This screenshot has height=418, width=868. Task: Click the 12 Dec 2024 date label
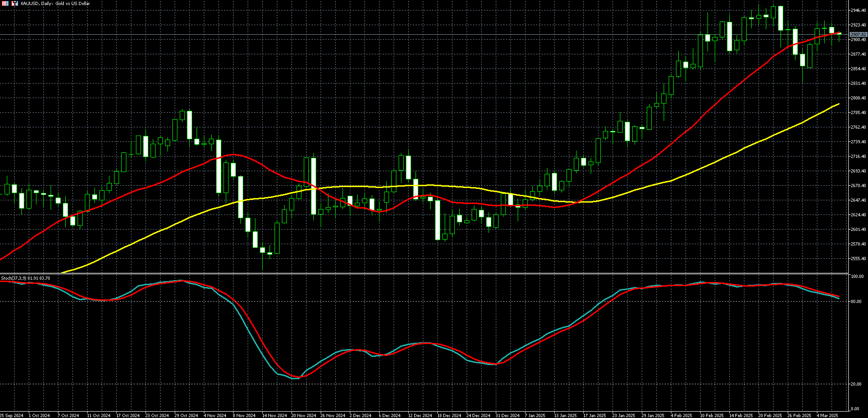tap(420, 415)
